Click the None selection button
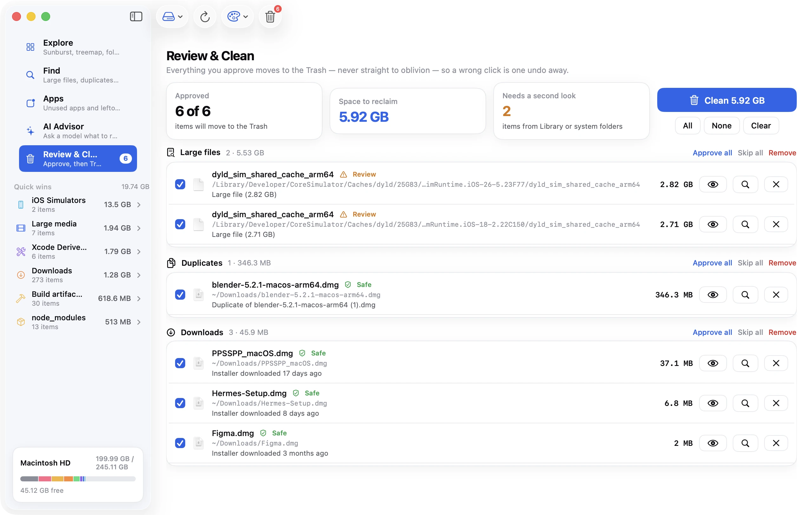 tap(721, 126)
